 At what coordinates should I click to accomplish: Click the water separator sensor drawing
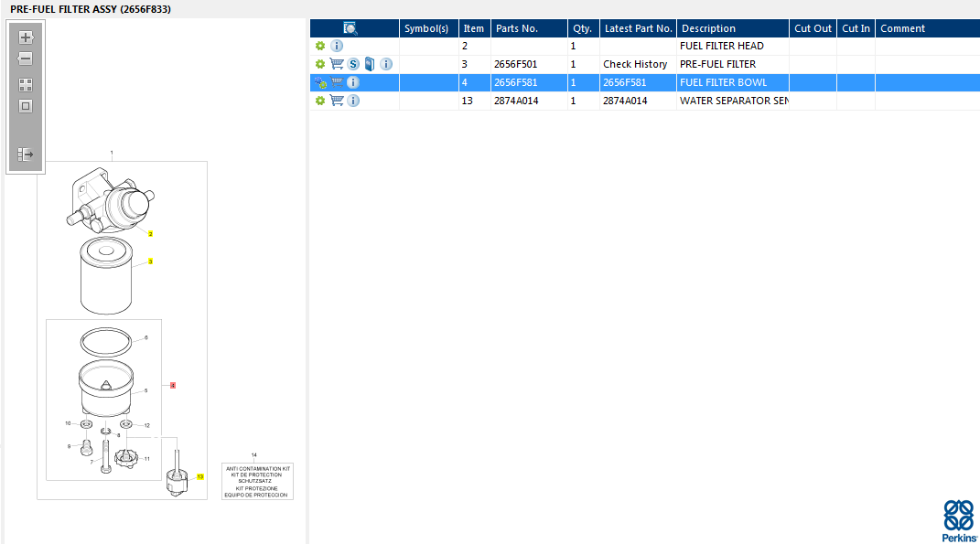pos(177,475)
